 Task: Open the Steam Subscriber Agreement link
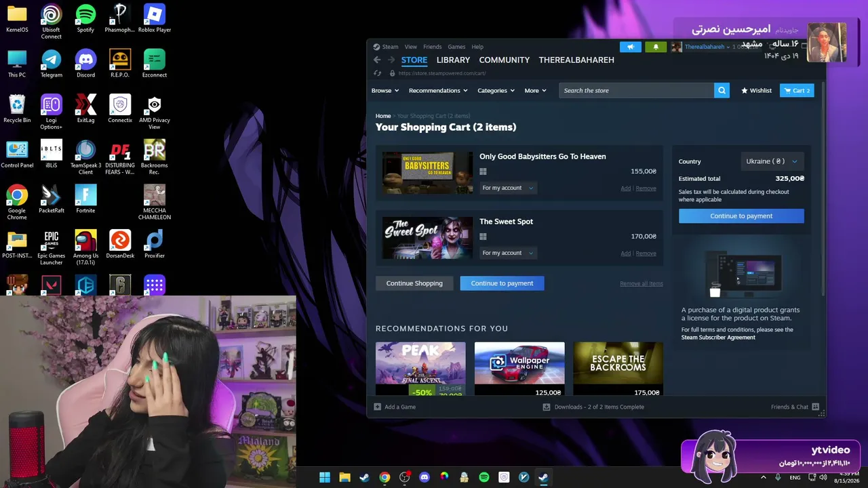point(718,338)
